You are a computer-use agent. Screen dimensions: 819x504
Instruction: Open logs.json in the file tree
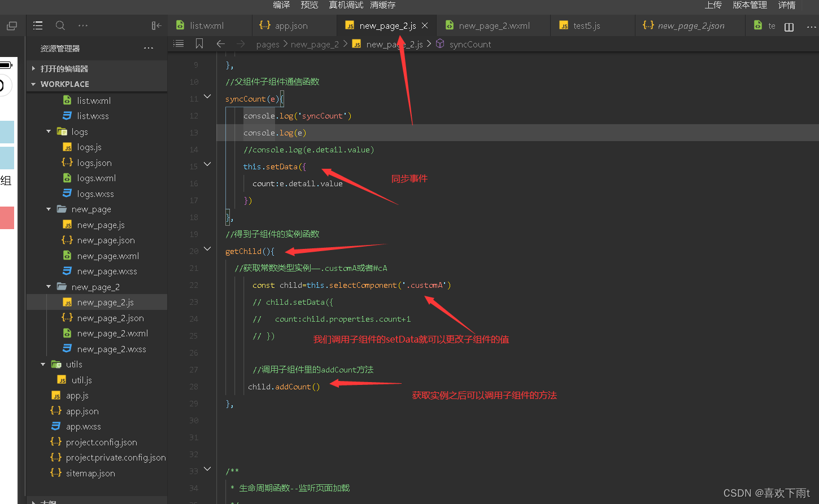coord(94,163)
